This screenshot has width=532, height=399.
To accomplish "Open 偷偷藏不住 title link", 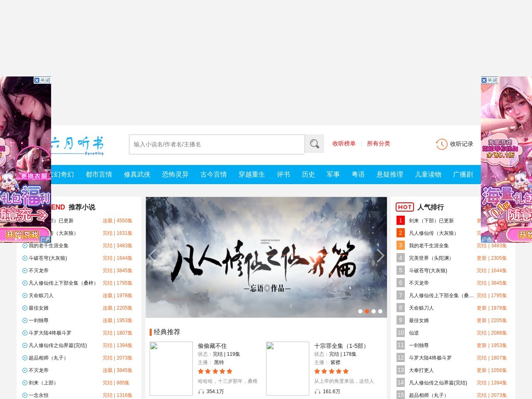I will (x=212, y=346).
